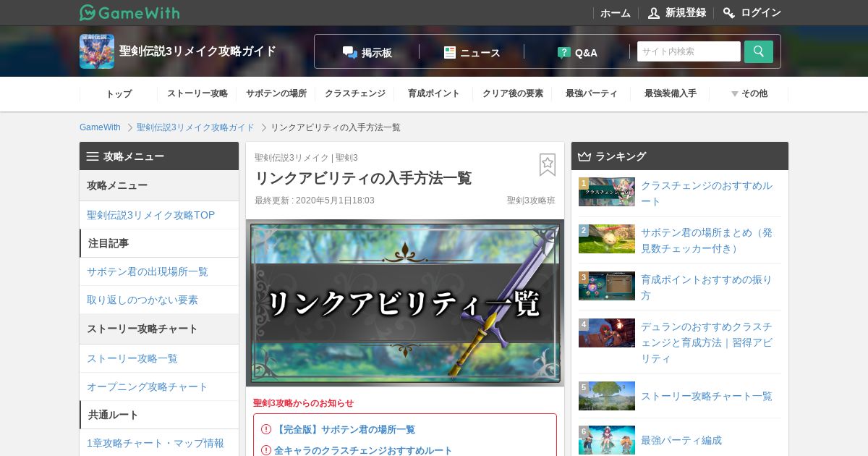The image size is (868, 456).
Task: Click the crown icon beside ランキング
Action: click(584, 156)
